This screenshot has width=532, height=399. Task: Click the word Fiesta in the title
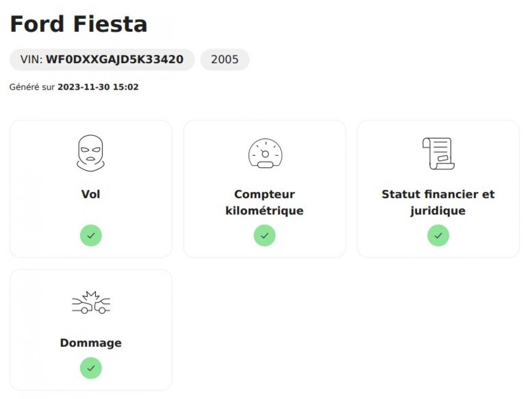(110, 24)
